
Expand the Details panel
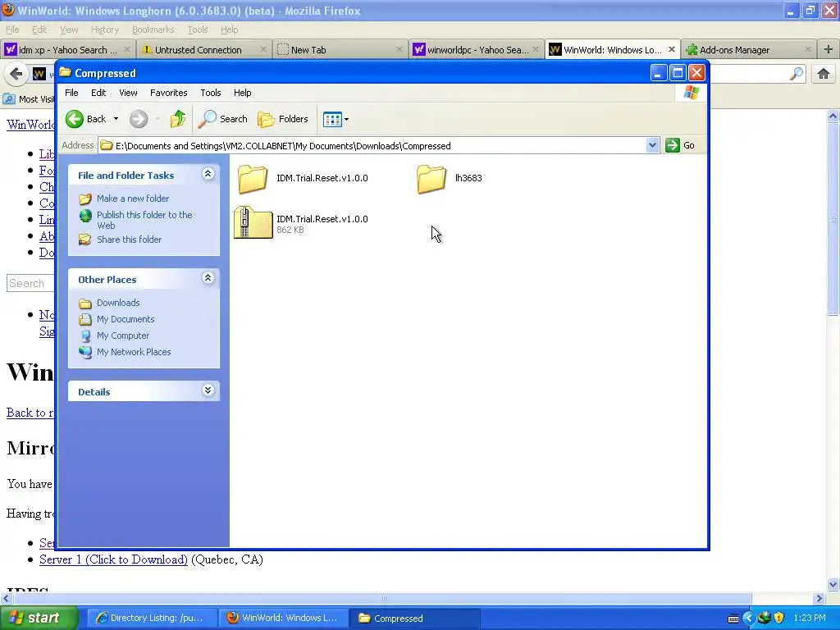click(208, 390)
